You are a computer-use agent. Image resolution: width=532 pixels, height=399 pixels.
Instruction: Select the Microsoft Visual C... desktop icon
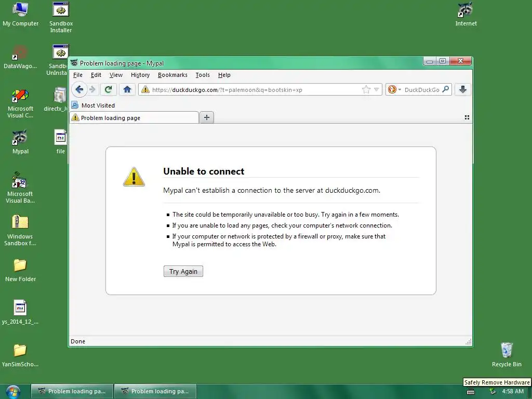[20, 103]
